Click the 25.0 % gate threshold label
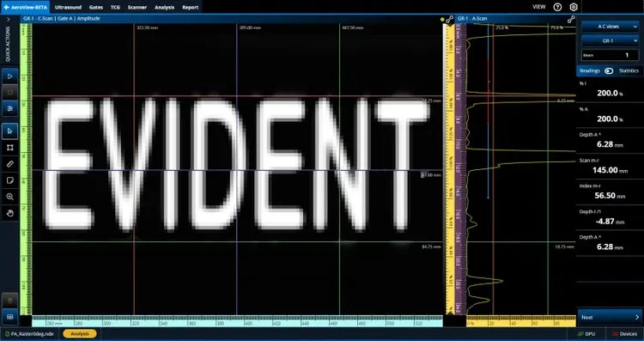644x341 pixels. coord(501,28)
